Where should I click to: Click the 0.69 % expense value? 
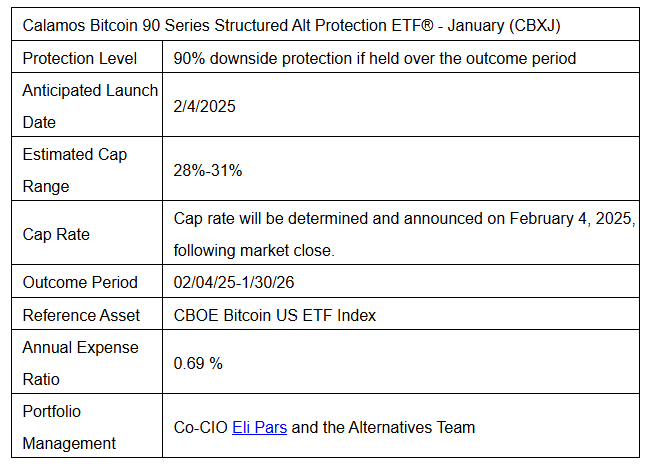coord(198,363)
